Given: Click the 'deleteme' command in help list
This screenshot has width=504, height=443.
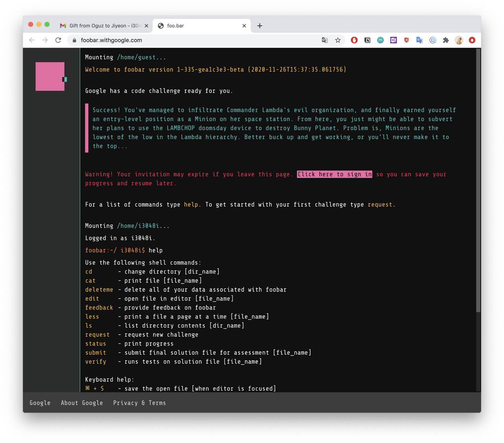Looking at the screenshot, I should [x=99, y=290].
